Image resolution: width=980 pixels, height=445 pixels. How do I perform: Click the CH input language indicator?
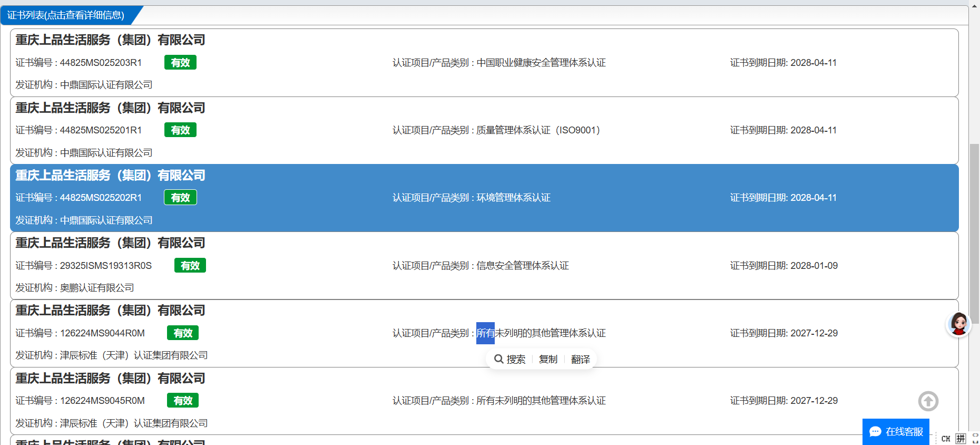946,439
